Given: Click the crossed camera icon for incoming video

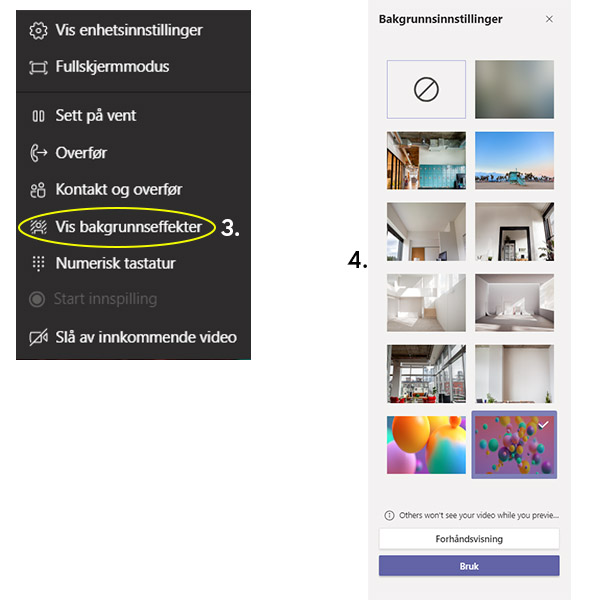Looking at the screenshot, I should (39, 337).
